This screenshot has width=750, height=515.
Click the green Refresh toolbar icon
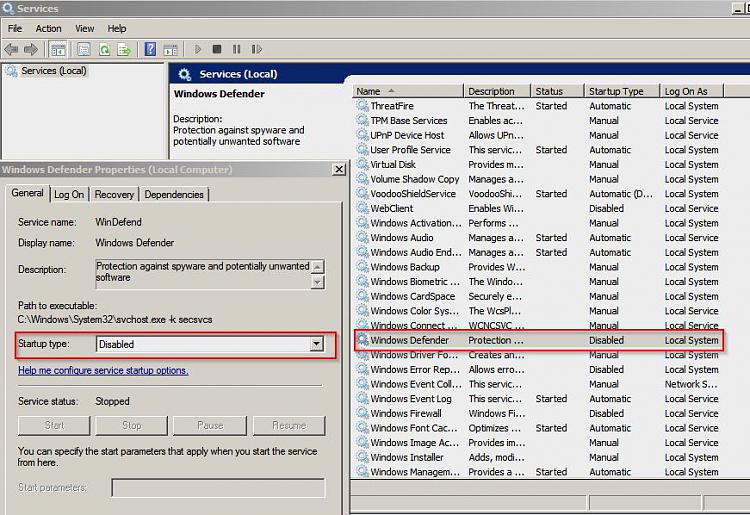(x=104, y=49)
